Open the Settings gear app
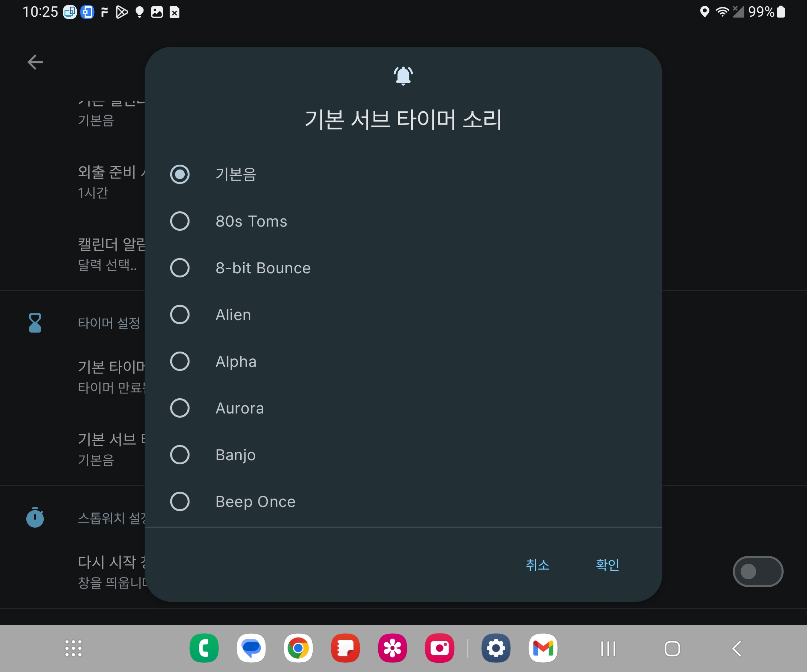807x672 pixels. [496, 648]
